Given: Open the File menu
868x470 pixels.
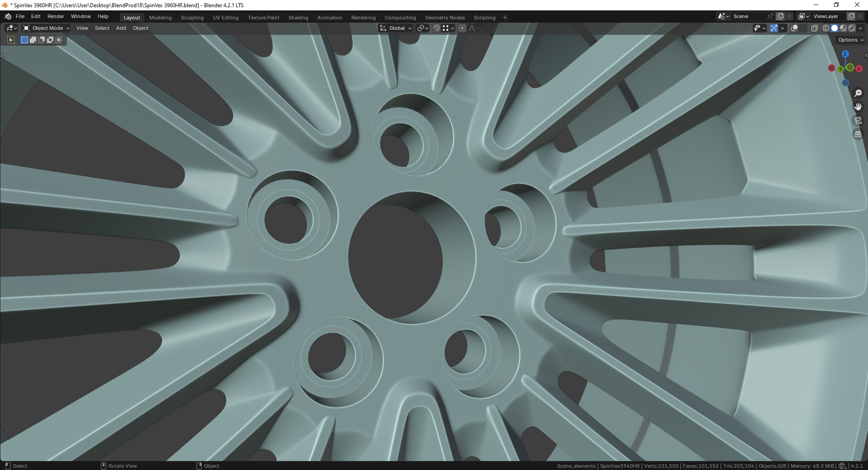Looking at the screenshot, I should [x=20, y=16].
